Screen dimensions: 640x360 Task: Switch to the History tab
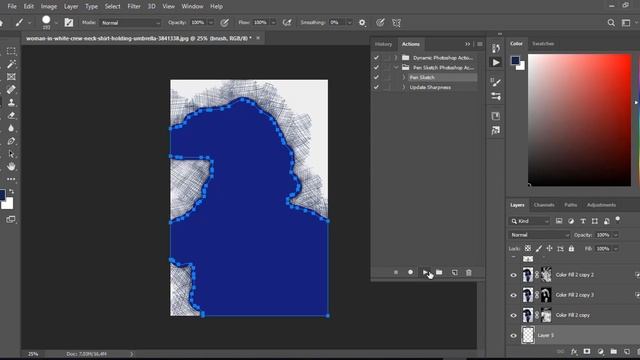[x=383, y=44]
